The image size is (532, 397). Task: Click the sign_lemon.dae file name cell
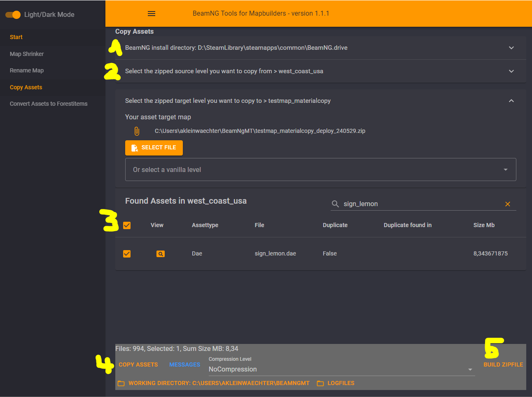click(275, 254)
